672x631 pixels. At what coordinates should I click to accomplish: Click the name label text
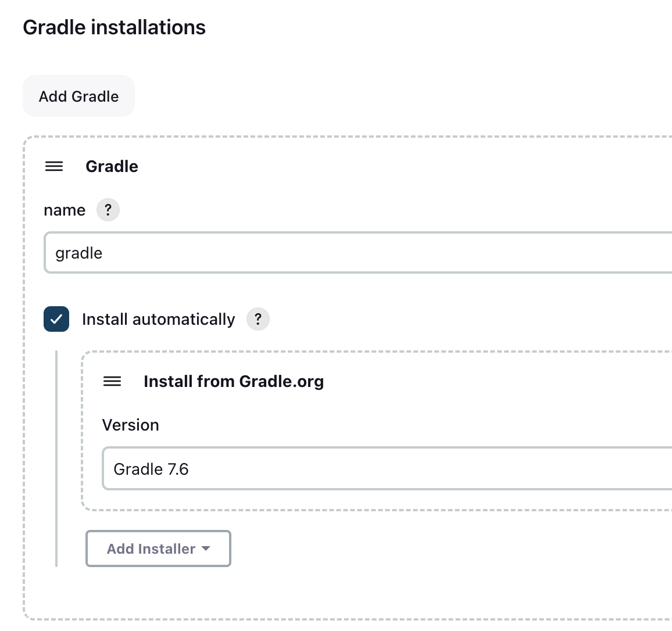click(65, 210)
